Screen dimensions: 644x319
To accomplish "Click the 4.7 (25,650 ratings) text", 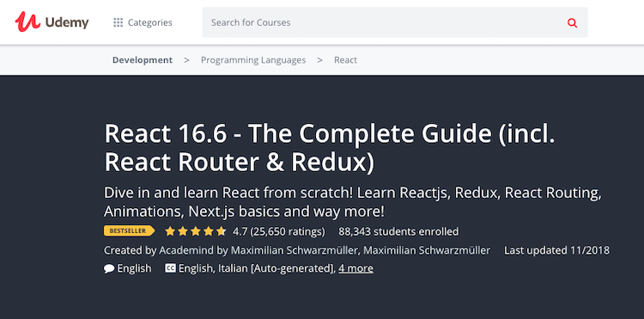I will (x=279, y=231).
